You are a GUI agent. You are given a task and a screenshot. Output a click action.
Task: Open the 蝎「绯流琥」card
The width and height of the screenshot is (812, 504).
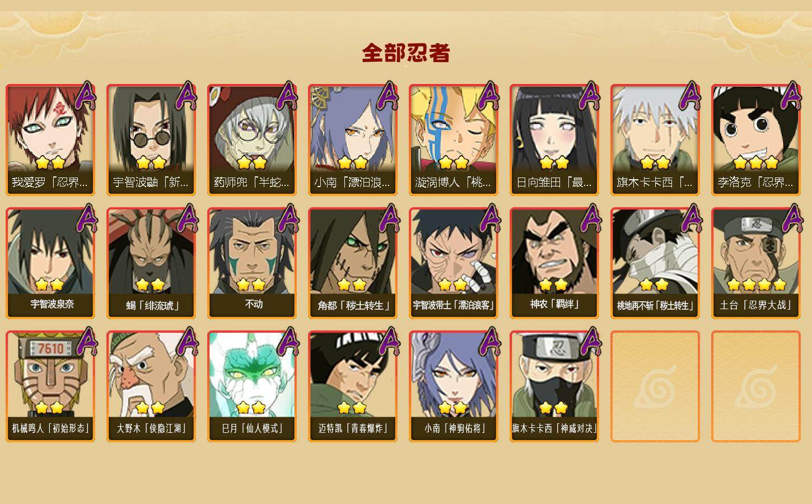click(x=151, y=263)
